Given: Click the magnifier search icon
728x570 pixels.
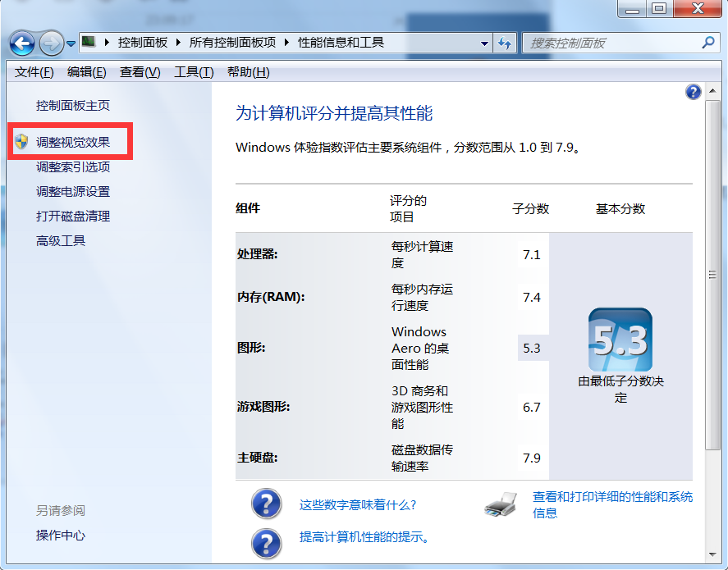Looking at the screenshot, I should click(x=708, y=43).
